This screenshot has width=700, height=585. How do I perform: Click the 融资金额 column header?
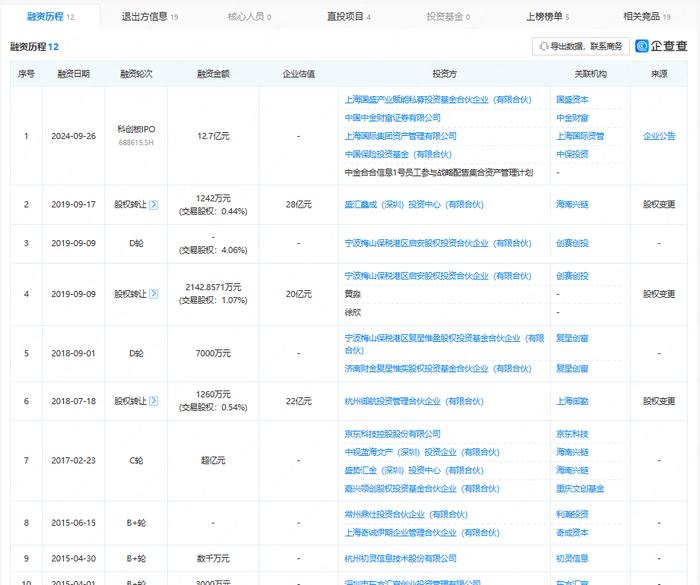213,74
